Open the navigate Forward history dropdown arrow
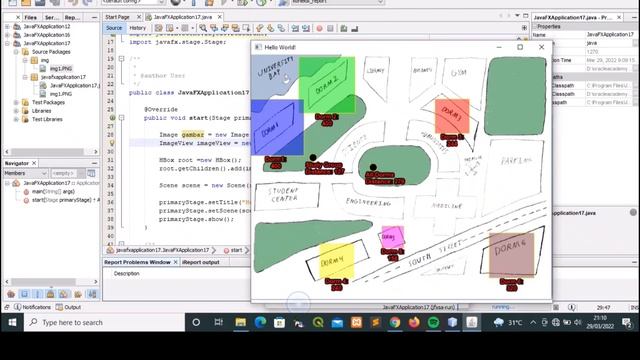Image resolution: width=640 pixels, height=360 pixels. point(193,28)
